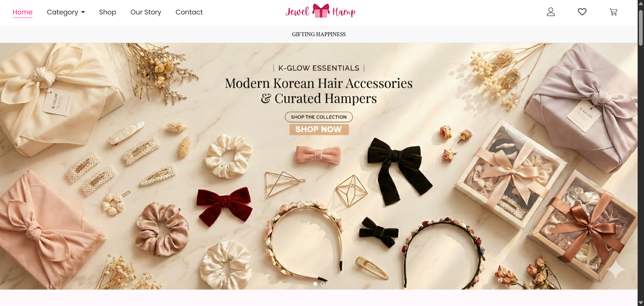Click the vertical page scrollbar thumb

[641, 27]
